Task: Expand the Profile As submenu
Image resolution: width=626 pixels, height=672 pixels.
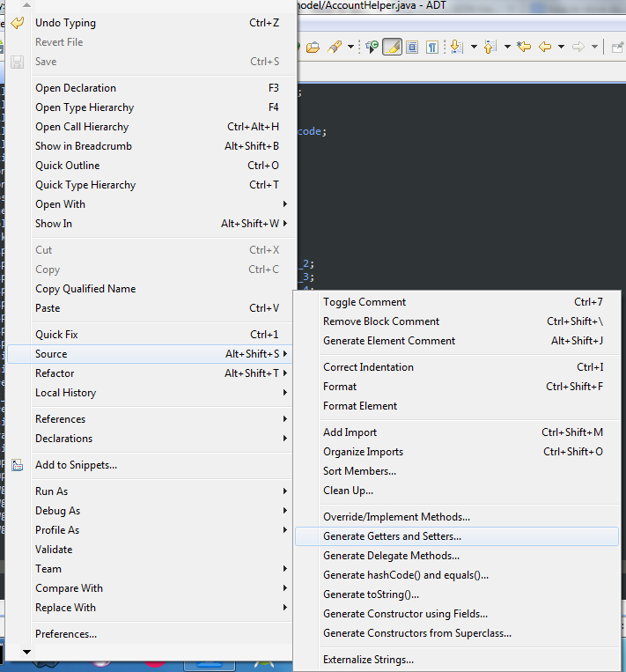Action: (151, 530)
